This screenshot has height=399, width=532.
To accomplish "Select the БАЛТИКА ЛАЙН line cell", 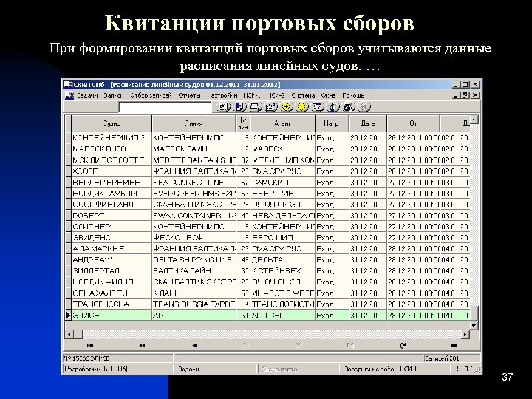I will coord(194,270).
